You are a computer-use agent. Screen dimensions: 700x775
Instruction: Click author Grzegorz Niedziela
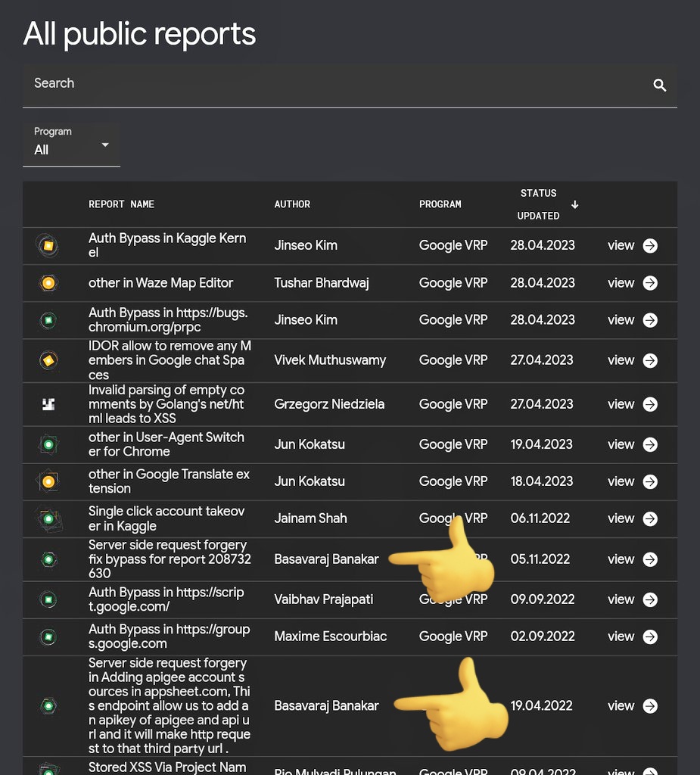329,404
